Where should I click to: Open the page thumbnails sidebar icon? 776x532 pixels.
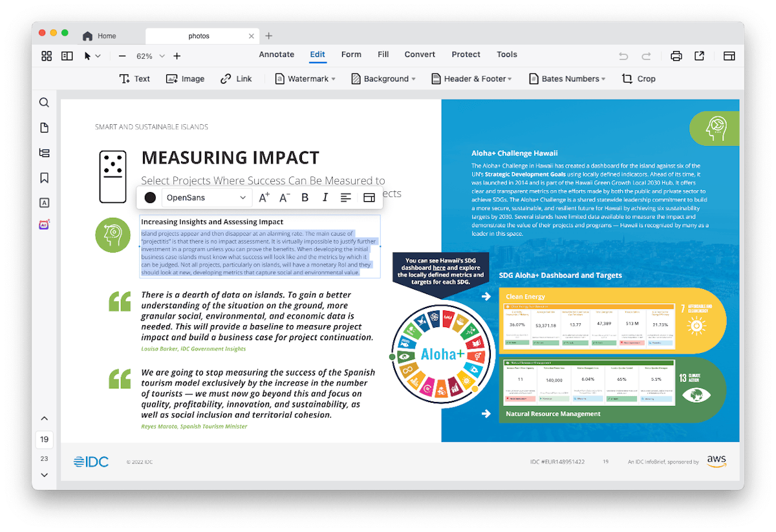point(44,128)
